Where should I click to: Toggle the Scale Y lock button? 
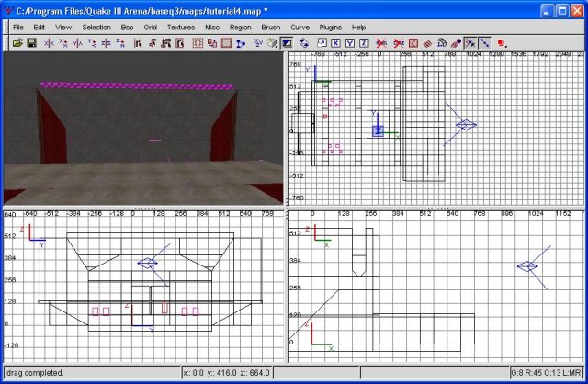350,43
